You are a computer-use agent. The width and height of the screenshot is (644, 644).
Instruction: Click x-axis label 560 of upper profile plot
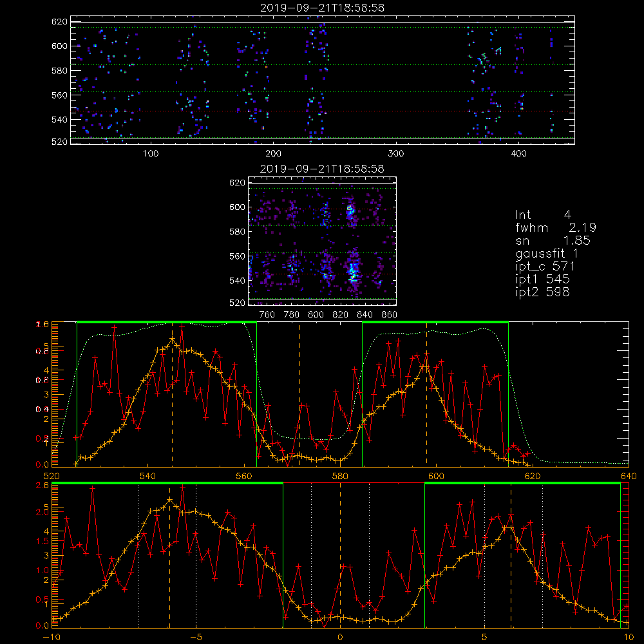pos(244,477)
